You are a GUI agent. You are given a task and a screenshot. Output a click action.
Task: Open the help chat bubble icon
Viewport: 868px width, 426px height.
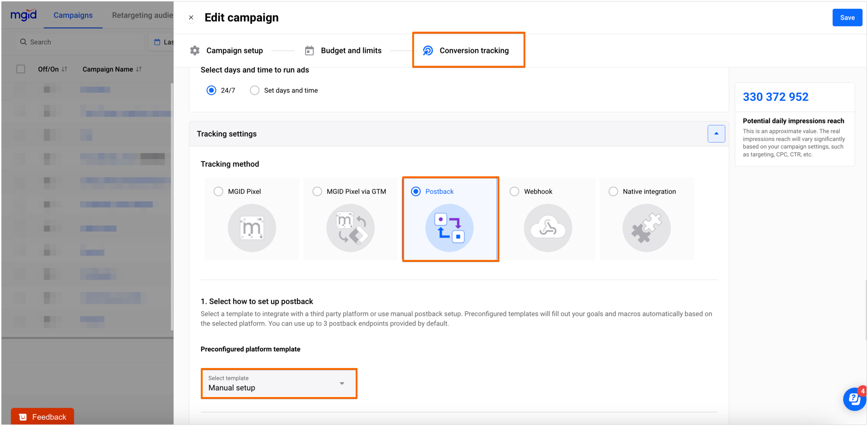pos(854,399)
